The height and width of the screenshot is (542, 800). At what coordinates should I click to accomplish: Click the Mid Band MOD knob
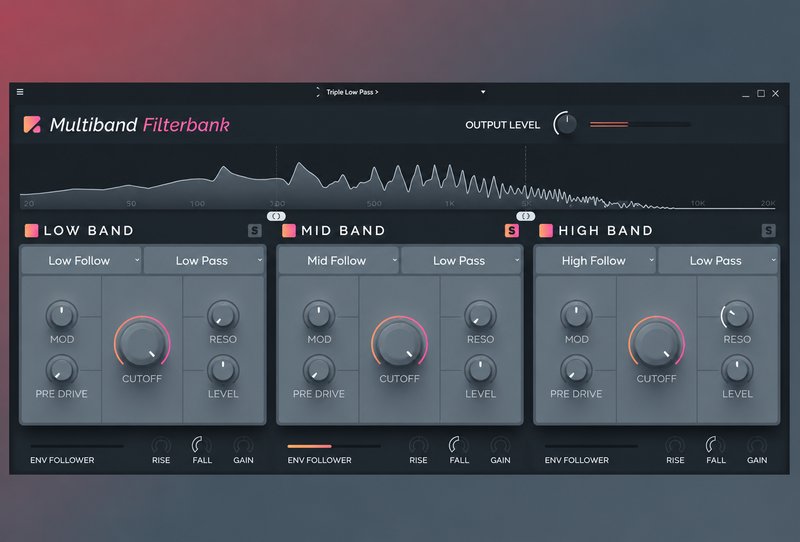point(319,315)
